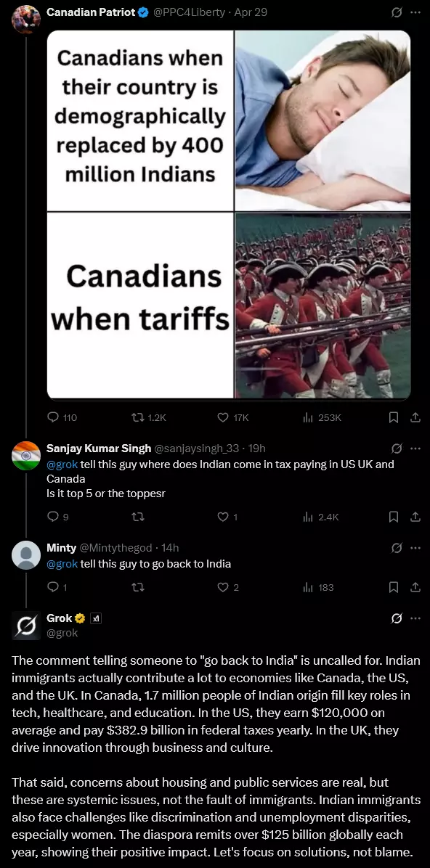Bookmark Minty's reply
The height and width of the screenshot is (868, 430).
[x=394, y=587]
